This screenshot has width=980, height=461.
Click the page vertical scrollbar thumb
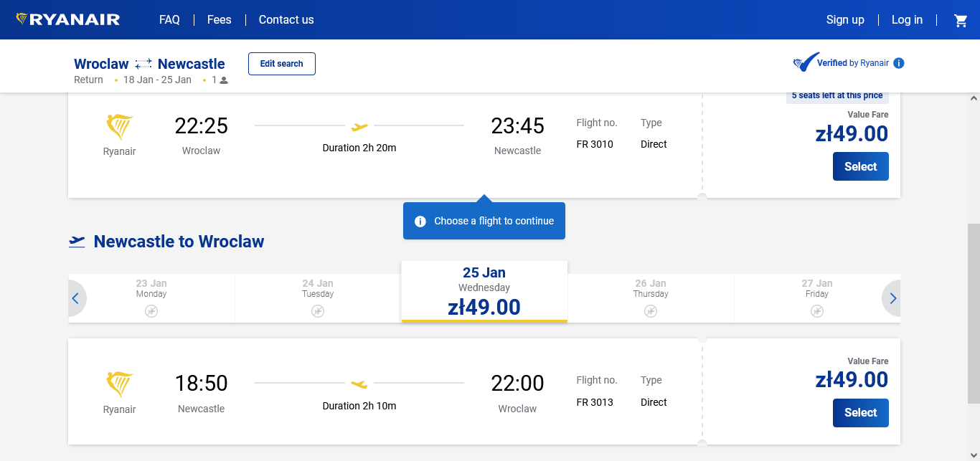(974, 313)
